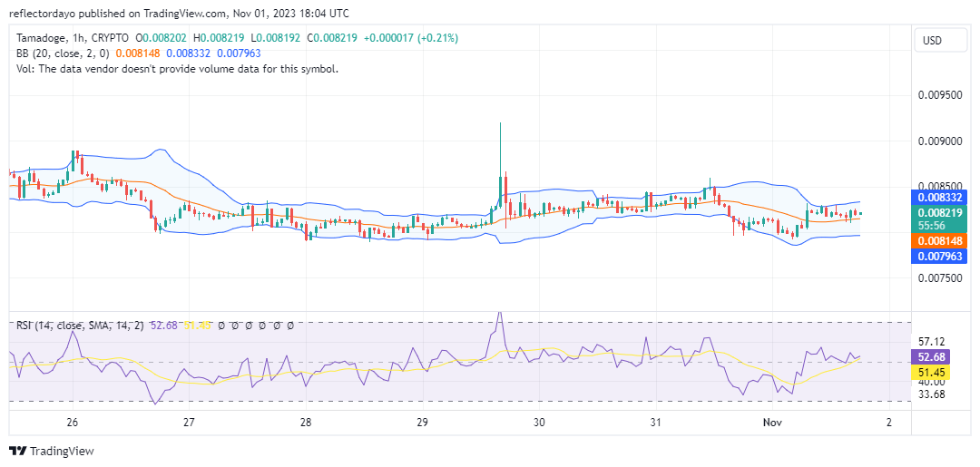Click the +0.000017 (+0.21%) change value
The height and width of the screenshot is (467, 980).
(x=411, y=38)
